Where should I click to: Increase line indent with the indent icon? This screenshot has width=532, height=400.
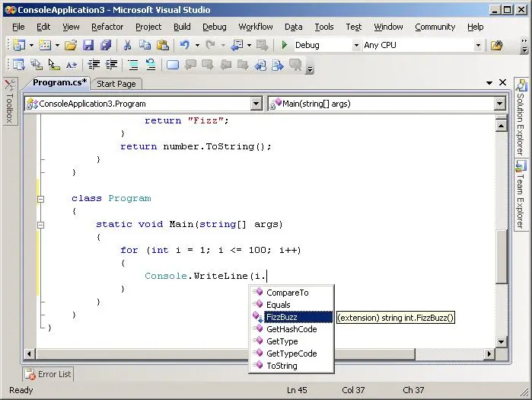pyautogui.click(x=111, y=64)
